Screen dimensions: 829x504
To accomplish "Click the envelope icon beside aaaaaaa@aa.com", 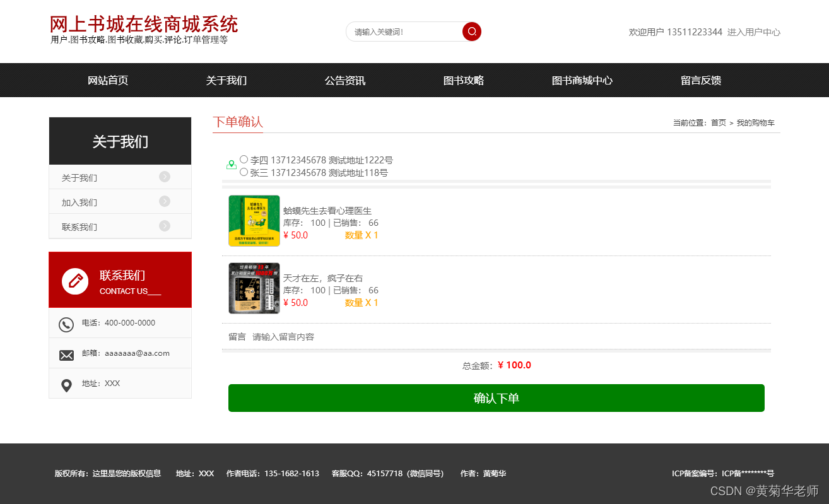I will coord(67,355).
